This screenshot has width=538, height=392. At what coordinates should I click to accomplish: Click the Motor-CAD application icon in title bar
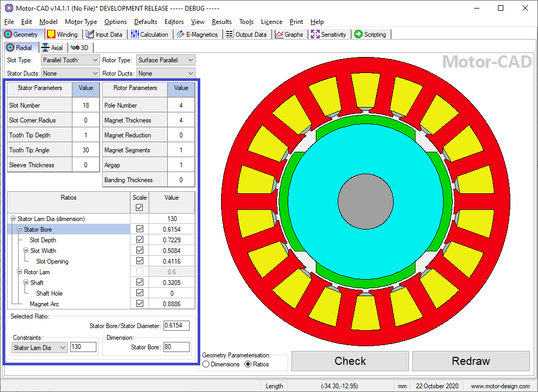click(9, 8)
